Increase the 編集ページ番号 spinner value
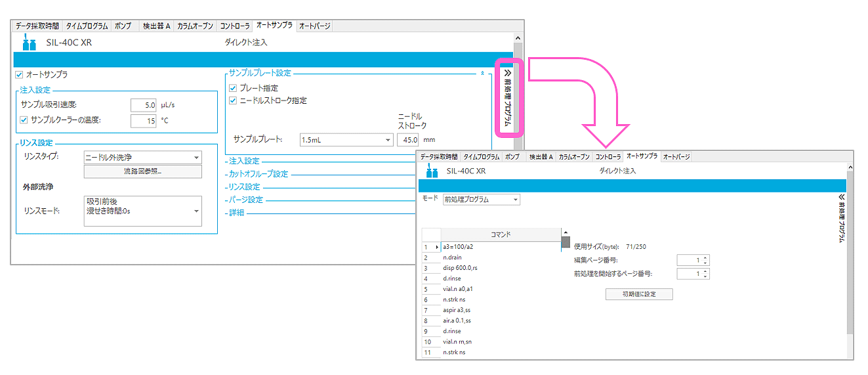This screenshot has width=868, height=375. [705, 257]
